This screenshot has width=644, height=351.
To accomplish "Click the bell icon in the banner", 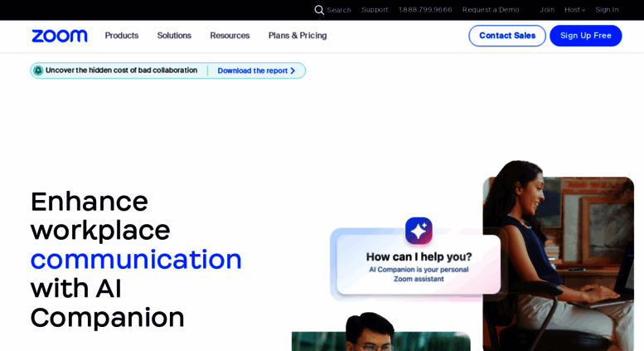I will coord(38,71).
